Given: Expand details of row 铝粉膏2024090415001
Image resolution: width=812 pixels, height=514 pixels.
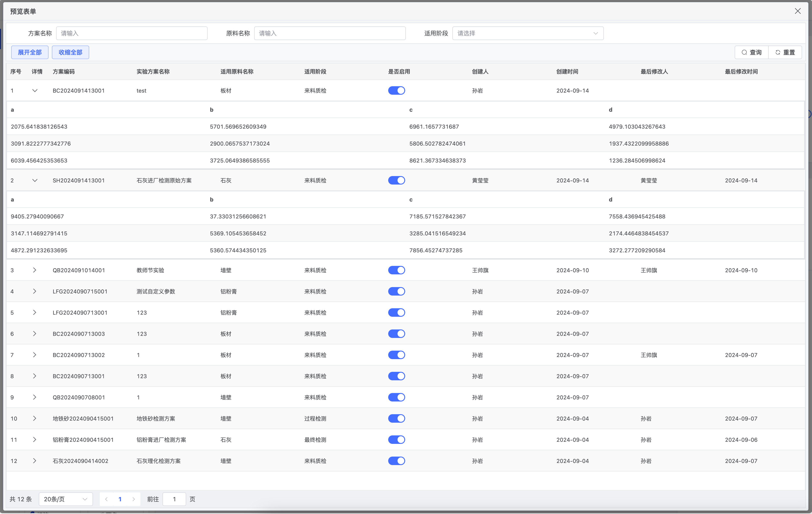Looking at the screenshot, I should click(x=35, y=440).
